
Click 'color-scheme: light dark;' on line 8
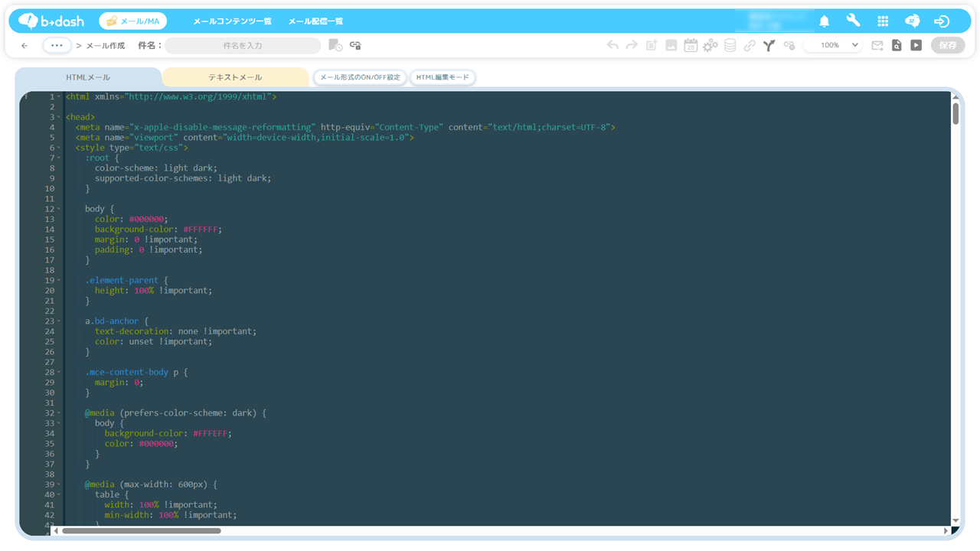click(156, 168)
